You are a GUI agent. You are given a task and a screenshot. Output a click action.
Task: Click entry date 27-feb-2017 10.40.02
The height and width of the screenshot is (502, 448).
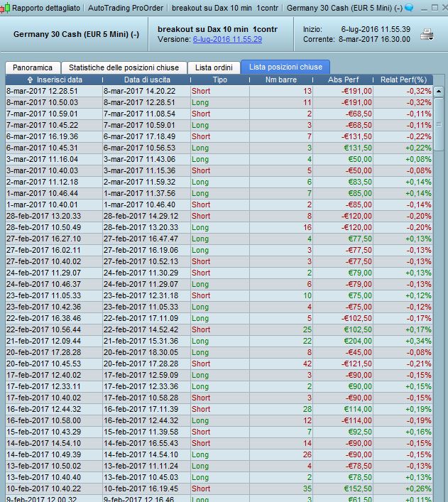[43, 261]
